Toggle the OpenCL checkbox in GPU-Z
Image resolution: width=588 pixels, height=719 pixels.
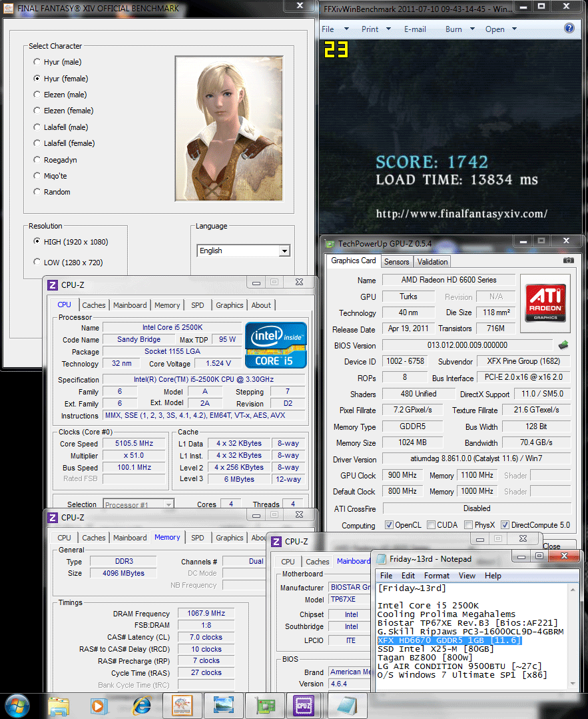click(x=389, y=524)
